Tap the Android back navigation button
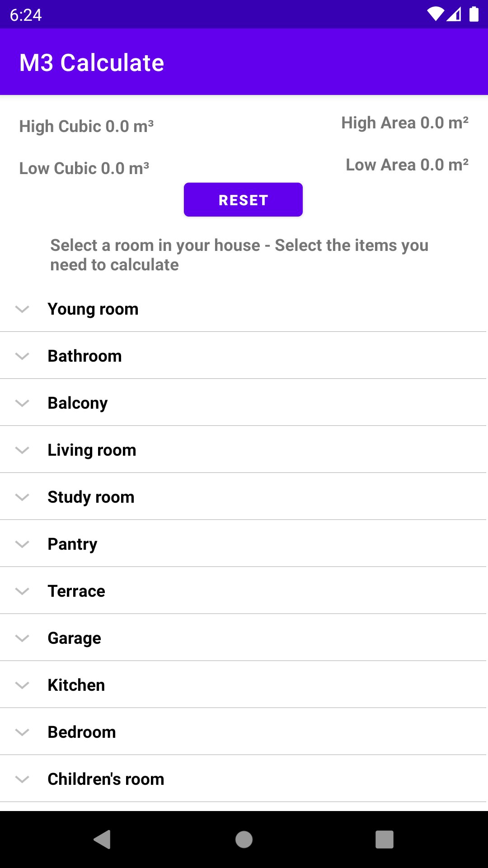Screen dimensions: 488x868 [x=102, y=840]
